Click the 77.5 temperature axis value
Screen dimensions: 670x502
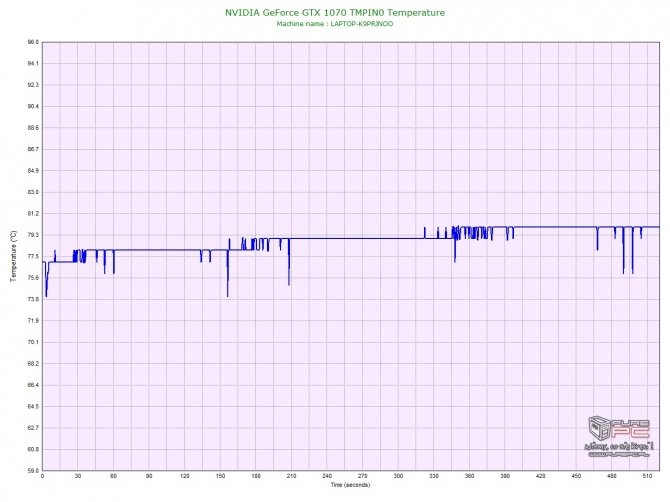point(33,256)
